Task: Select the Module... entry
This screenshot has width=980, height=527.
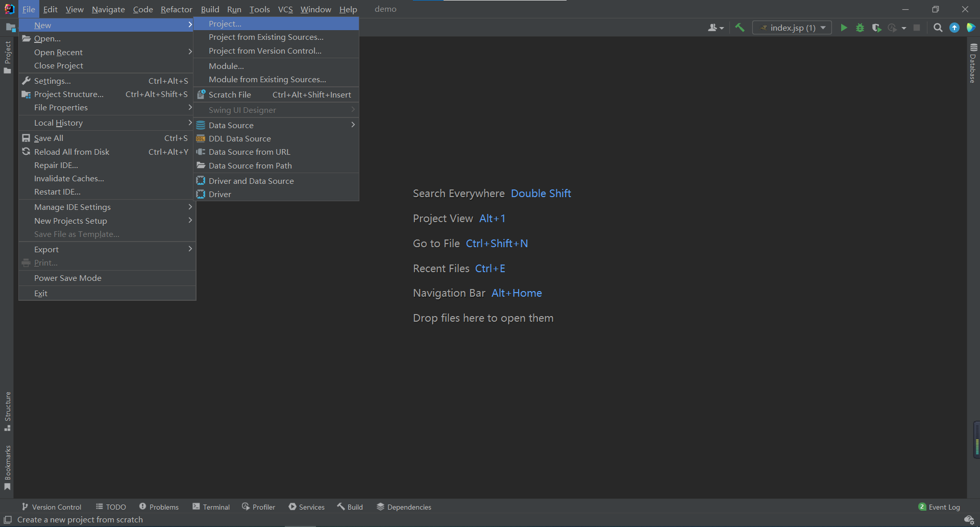Action: 276,66
